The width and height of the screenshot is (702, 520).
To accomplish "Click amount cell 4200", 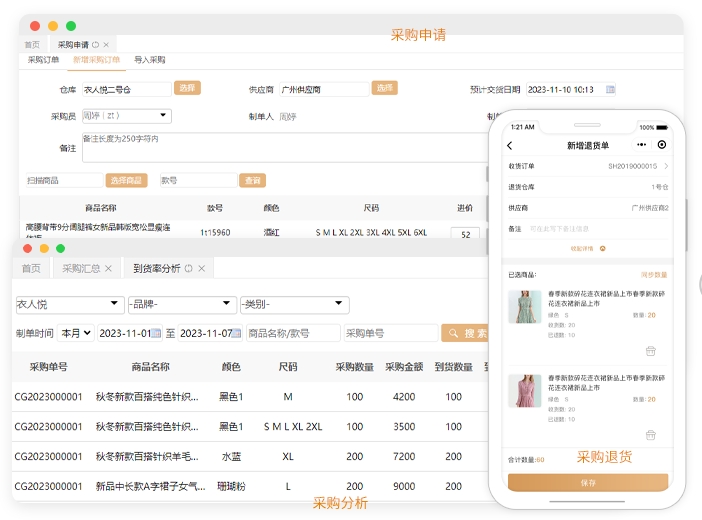I will point(404,397).
